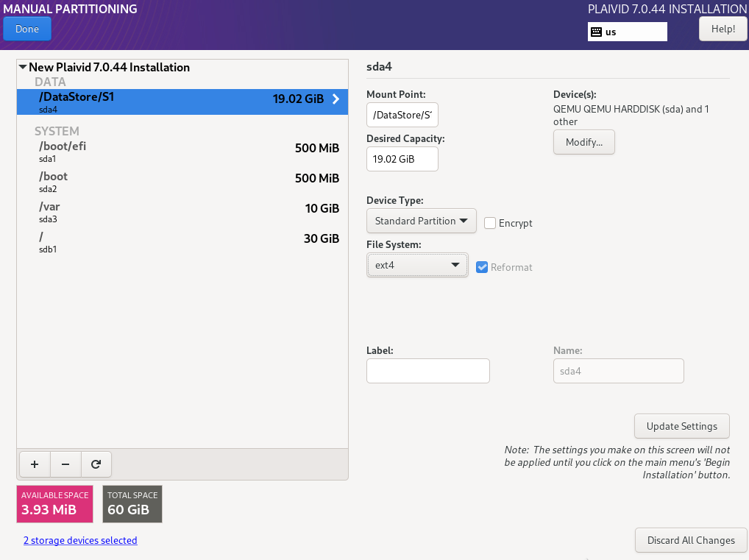Collapse the New Plaivid 7.0.44 Installation tree
The width and height of the screenshot is (749, 560).
(23, 68)
